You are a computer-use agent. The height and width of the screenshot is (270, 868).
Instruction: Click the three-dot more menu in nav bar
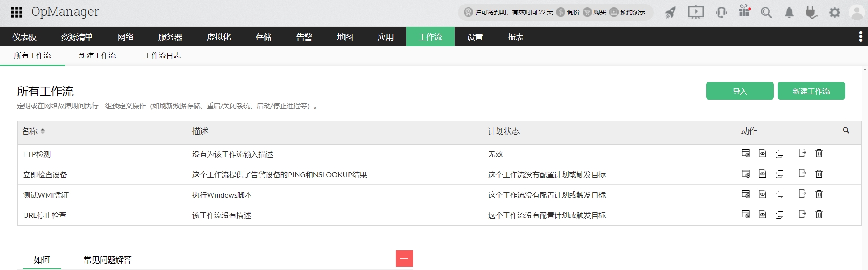[x=860, y=37]
